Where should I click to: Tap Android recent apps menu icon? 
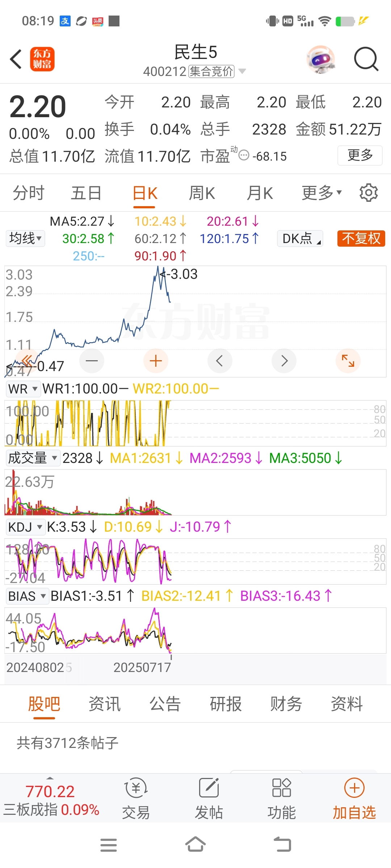pyautogui.click(x=109, y=845)
